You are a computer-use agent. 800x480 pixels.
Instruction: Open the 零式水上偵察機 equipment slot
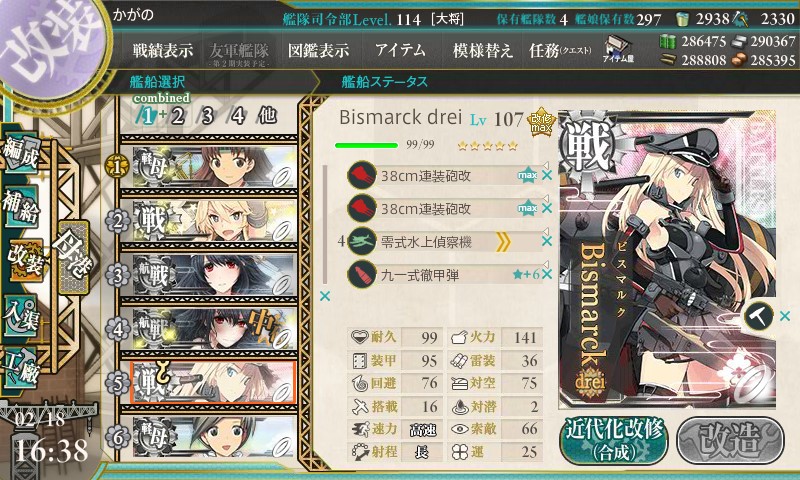click(x=445, y=242)
